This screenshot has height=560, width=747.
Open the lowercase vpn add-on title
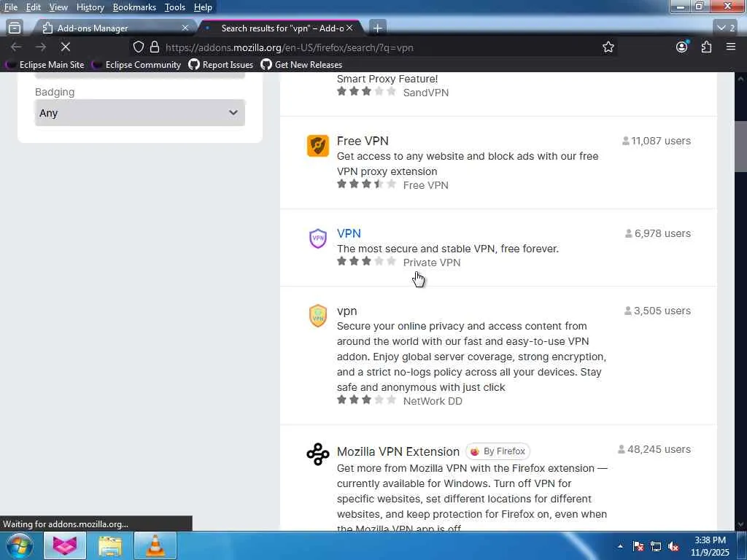click(347, 311)
